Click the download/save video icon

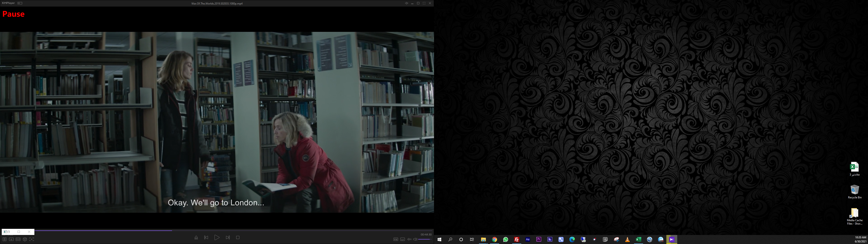pos(11,239)
